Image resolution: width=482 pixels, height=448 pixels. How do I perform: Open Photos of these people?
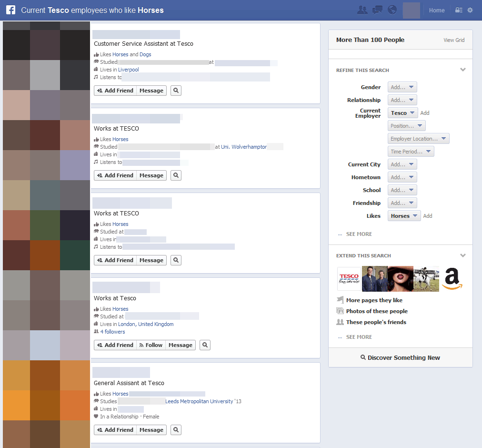377,311
